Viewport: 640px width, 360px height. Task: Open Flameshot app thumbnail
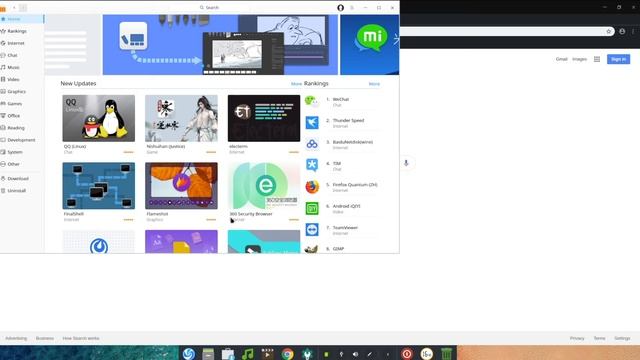181,186
